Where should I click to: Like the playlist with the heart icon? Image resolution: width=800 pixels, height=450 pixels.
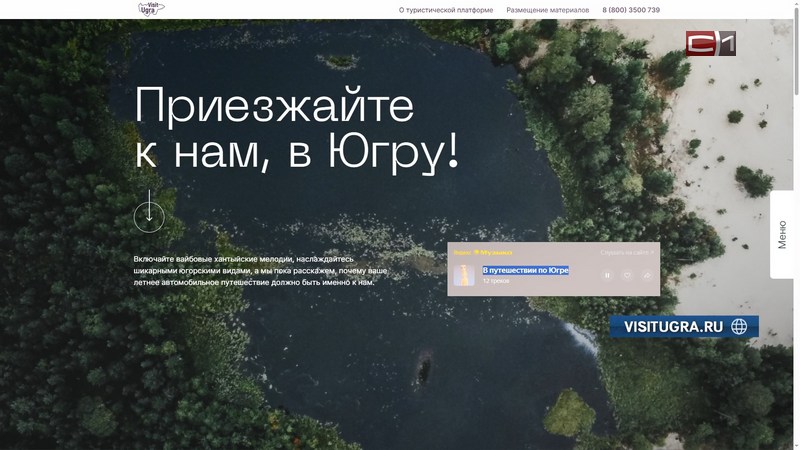[x=627, y=276]
